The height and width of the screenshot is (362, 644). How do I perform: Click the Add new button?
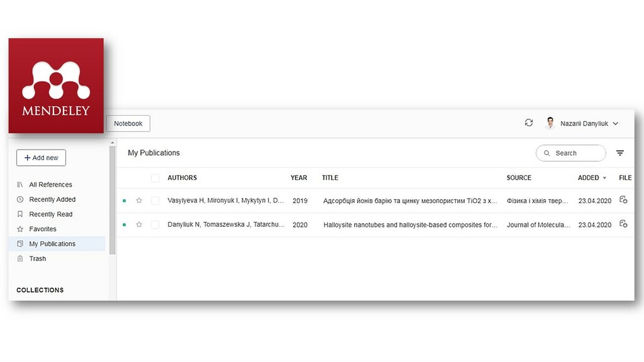pyautogui.click(x=41, y=158)
